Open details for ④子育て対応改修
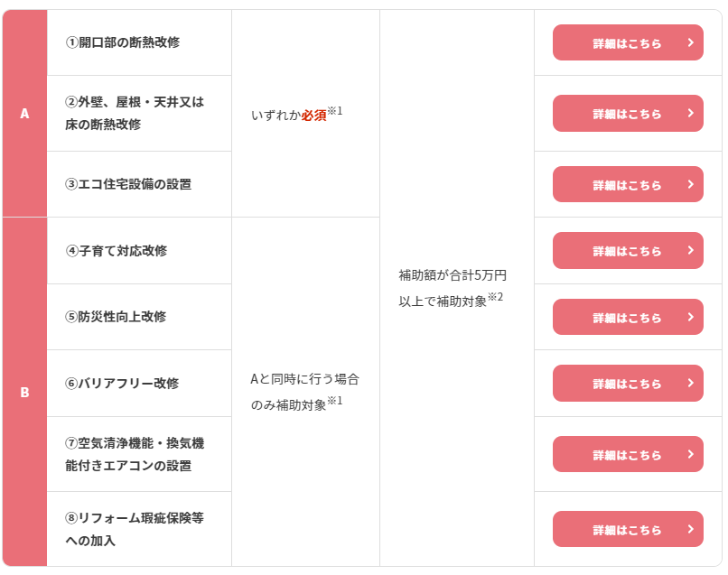The image size is (728, 575). tap(627, 251)
